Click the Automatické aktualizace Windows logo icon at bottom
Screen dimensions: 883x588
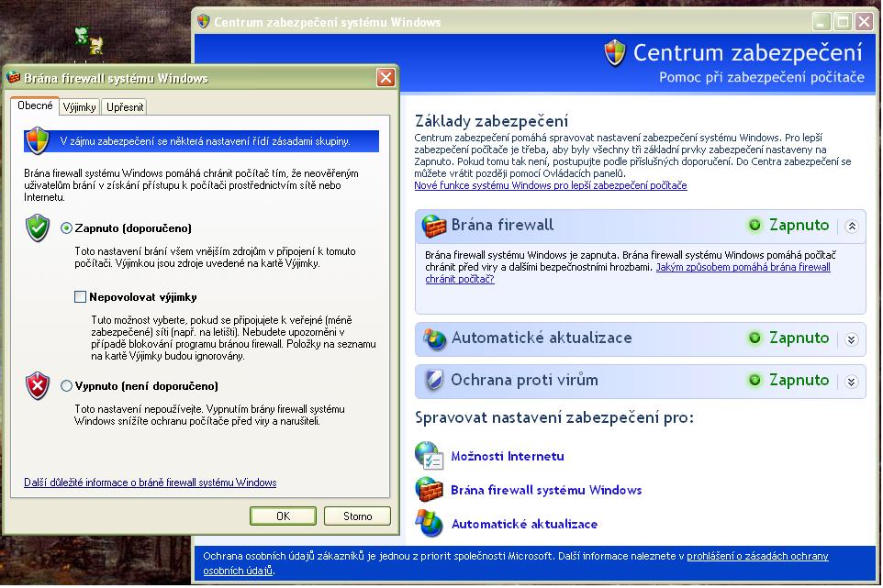tap(429, 524)
